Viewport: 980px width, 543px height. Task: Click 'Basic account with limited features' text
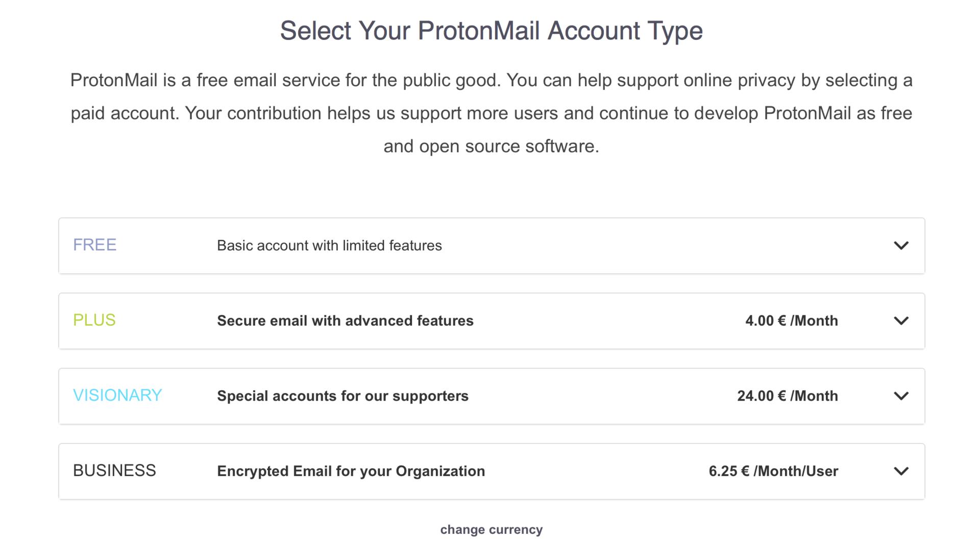tap(329, 245)
